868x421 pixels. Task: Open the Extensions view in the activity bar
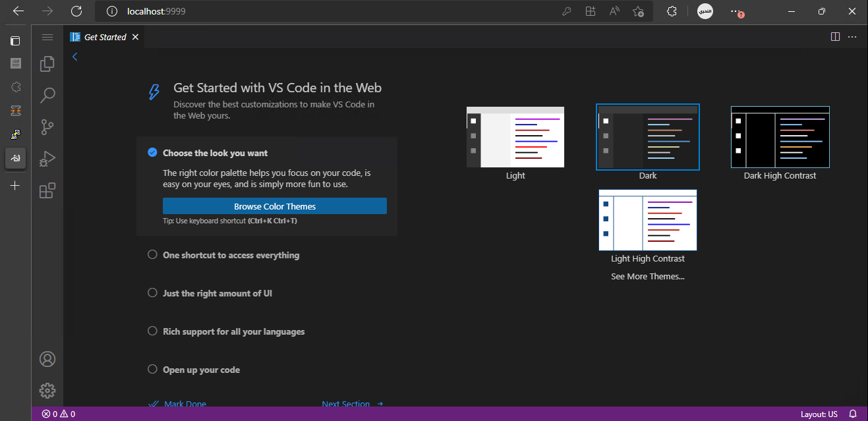pyautogui.click(x=47, y=190)
